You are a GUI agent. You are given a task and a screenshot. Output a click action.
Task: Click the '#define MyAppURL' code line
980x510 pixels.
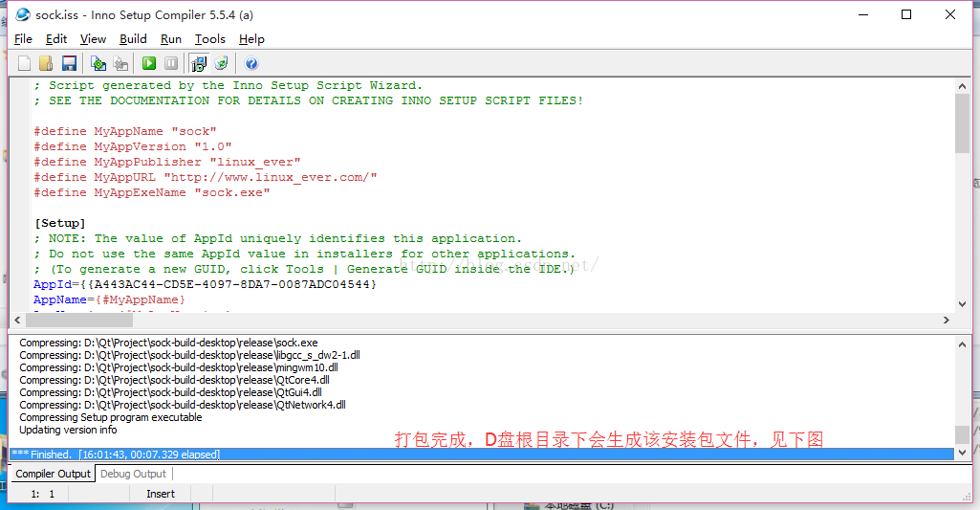[x=206, y=177]
